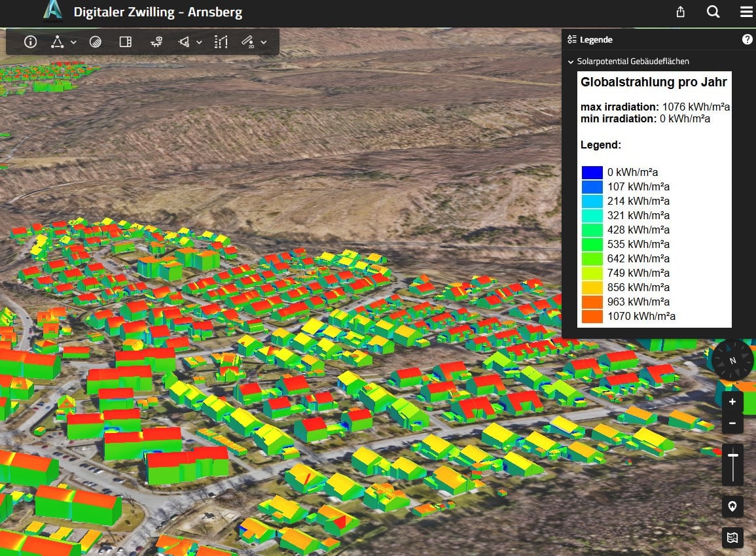Zoom in with the plus button
Viewport: 756px width, 556px height.
tap(732, 402)
